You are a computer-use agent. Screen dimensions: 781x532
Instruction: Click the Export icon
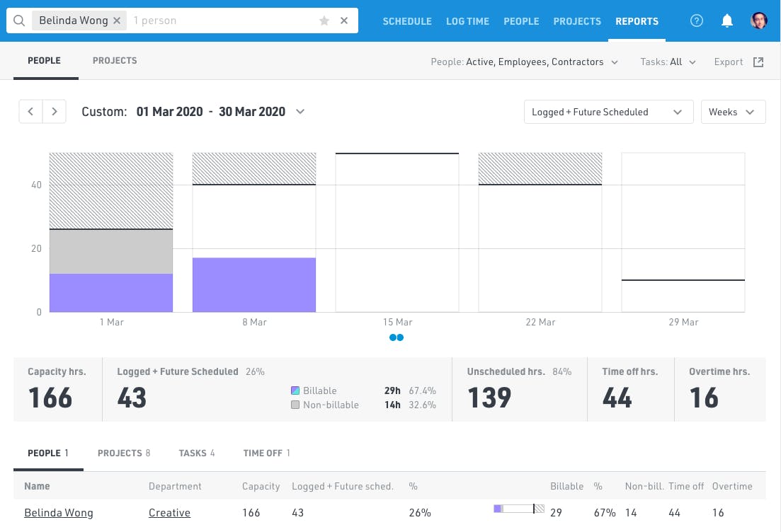[758, 62]
